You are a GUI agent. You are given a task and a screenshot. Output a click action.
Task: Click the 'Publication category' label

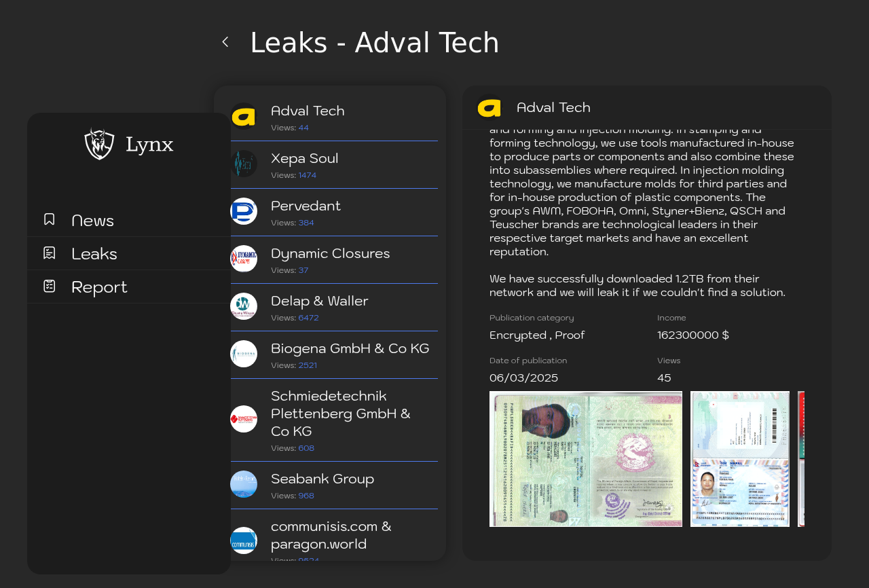click(x=532, y=318)
